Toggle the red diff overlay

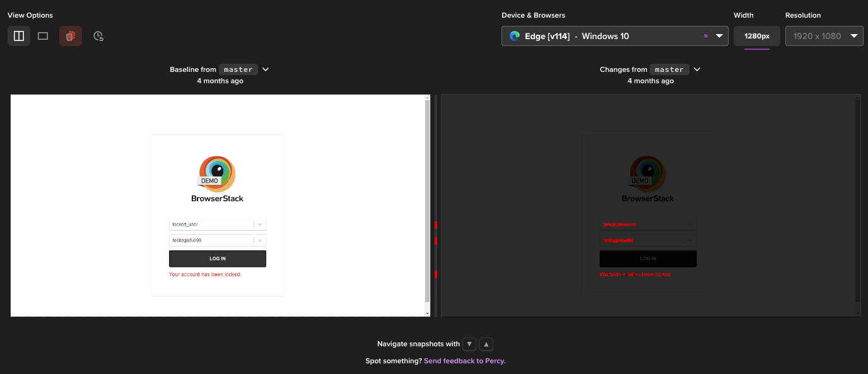tap(71, 36)
